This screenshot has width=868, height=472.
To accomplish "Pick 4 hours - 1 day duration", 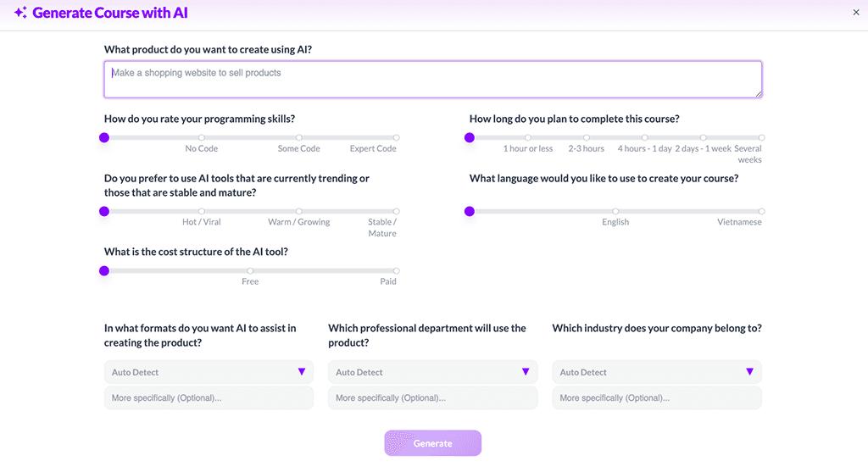I will point(644,137).
